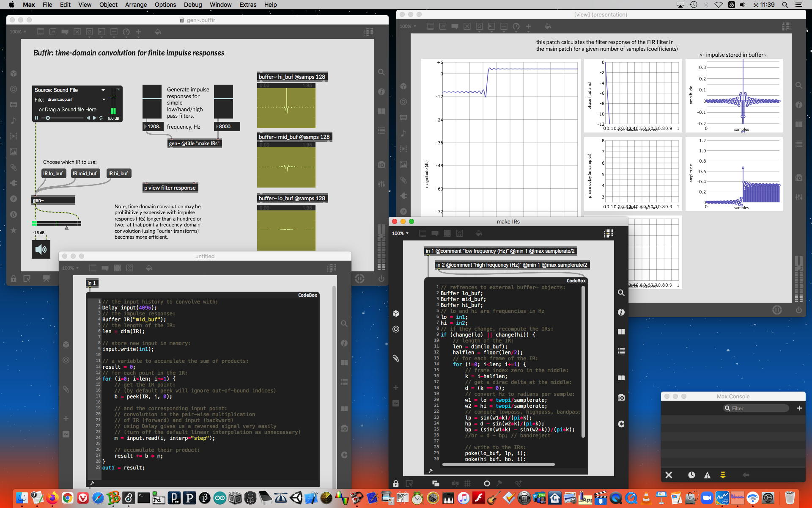The width and height of the screenshot is (812, 508).
Task: Click the warning triangle icon in Max Console
Action: (707, 475)
